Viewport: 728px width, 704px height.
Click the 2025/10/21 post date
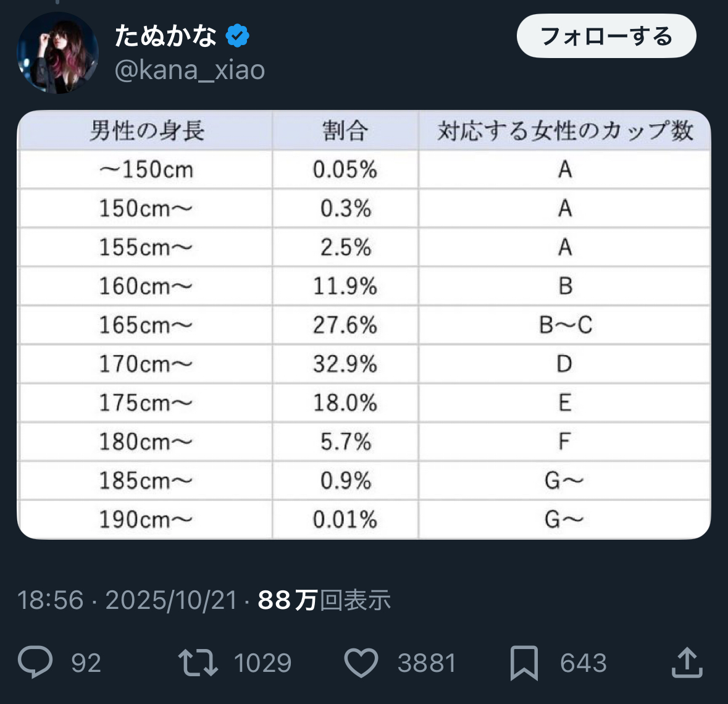(171, 600)
